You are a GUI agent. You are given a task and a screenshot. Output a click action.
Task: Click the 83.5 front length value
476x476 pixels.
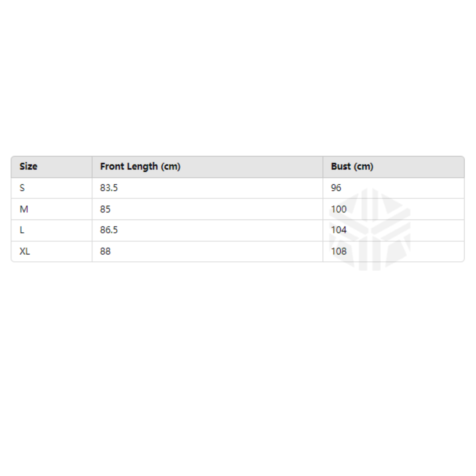coord(109,188)
